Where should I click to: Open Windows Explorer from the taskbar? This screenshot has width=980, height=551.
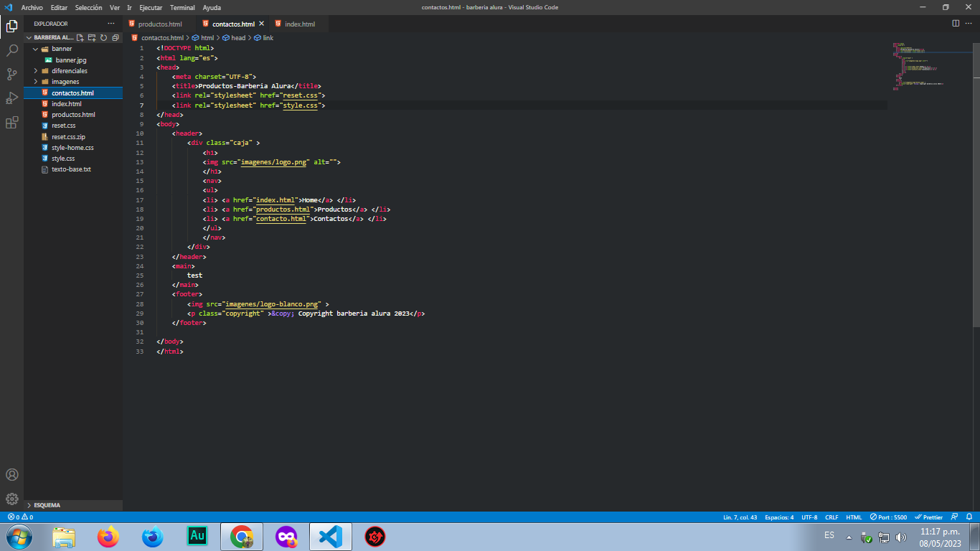coord(64,537)
